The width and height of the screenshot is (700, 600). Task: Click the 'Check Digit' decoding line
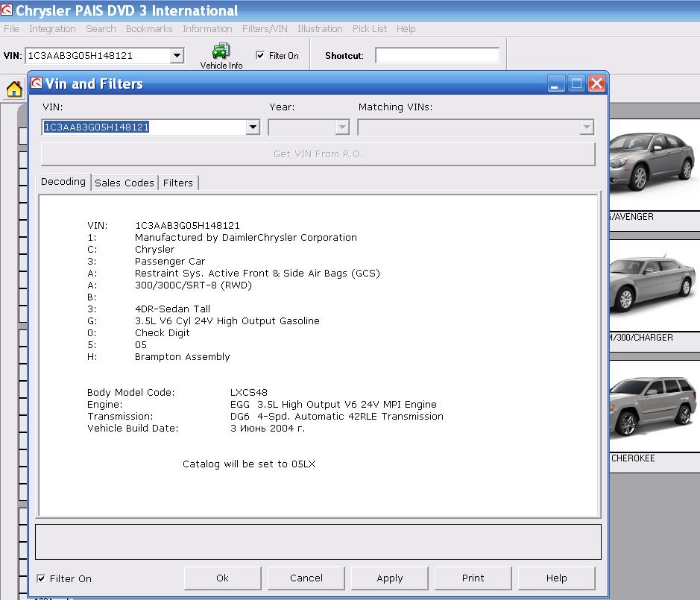pos(162,333)
